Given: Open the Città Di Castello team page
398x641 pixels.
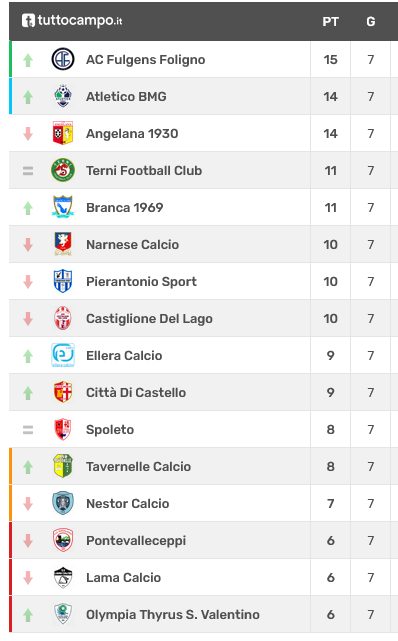Looking at the screenshot, I should tap(136, 392).
